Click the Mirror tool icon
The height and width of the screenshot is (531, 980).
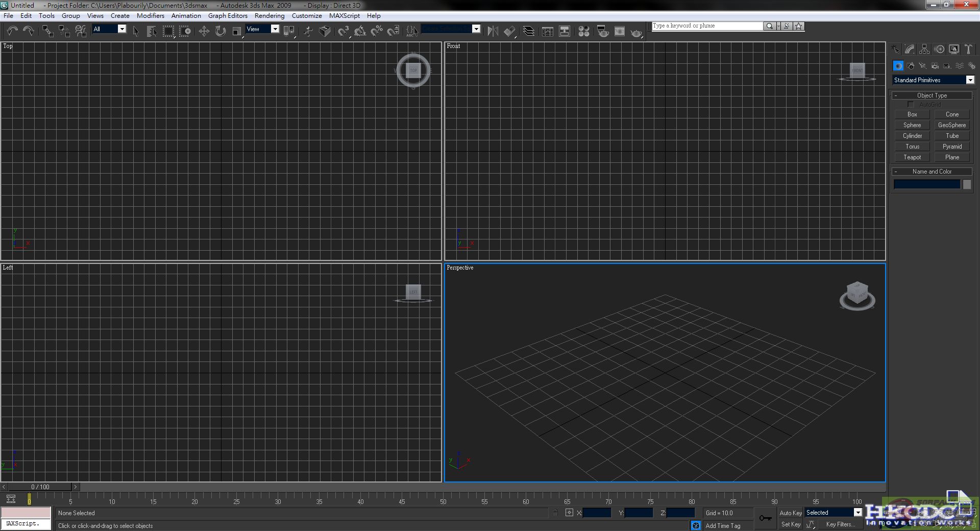coord(492,31)
